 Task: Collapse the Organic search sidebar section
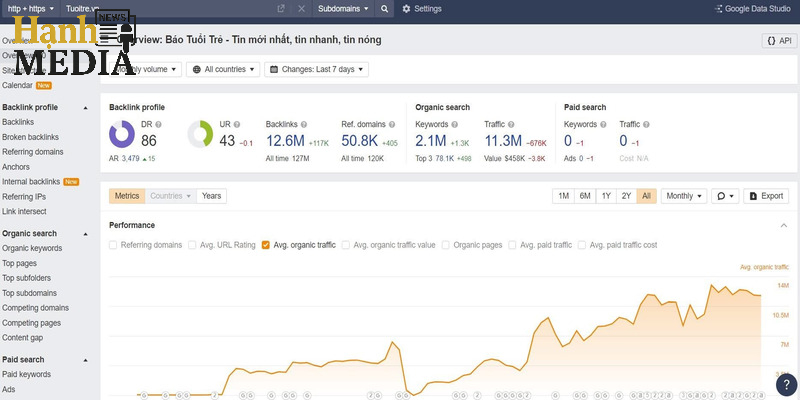click(85, 234)
